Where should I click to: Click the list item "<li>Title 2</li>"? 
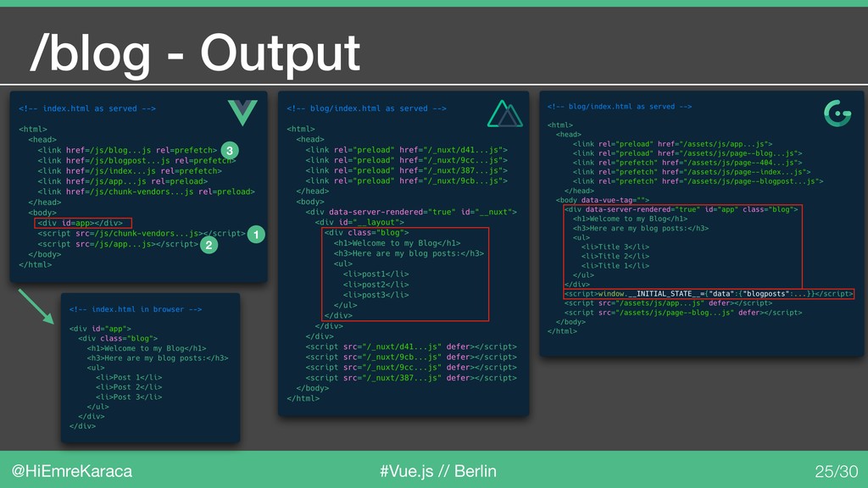615,257
